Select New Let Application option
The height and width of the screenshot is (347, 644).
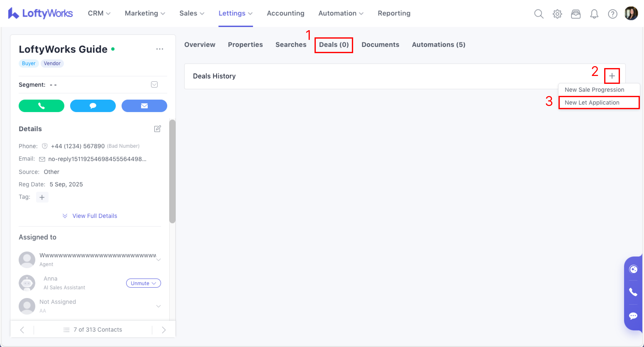[592, 103]
